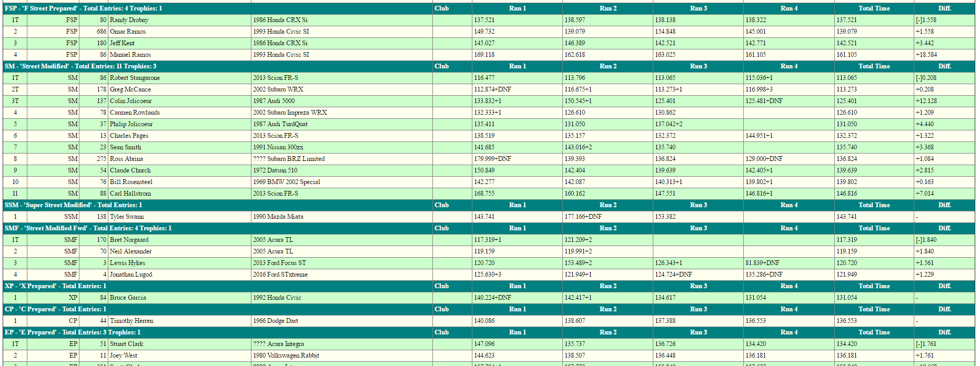Select Lewis Hykes' 2013 Ford Focus ST
Image resolution: width=980 pixels, height=366 pixels.
tap(279, 263)
